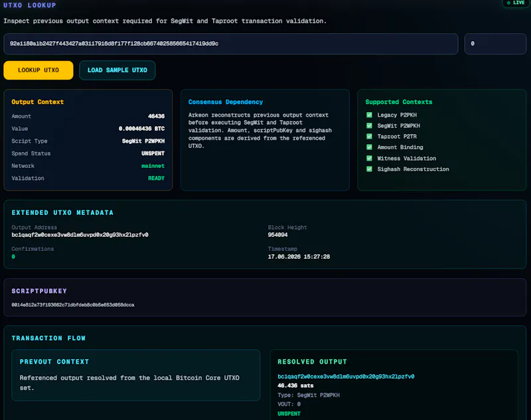Click the TRANSACTION FLOW heading

click(x=48, y=338)
